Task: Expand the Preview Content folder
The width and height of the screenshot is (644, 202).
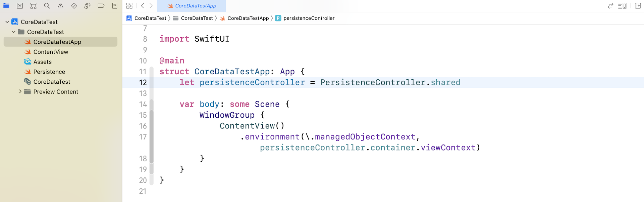Action: (20, 91)
